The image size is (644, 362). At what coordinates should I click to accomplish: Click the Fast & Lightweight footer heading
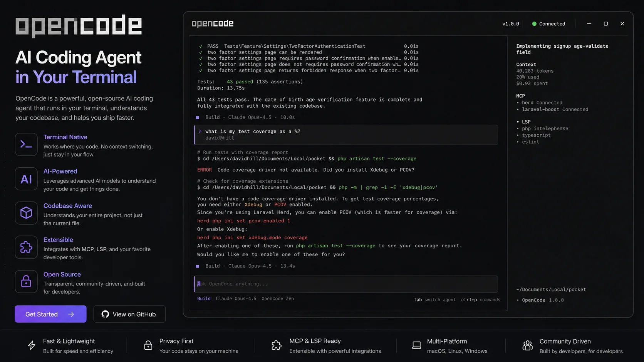(69, 341)
